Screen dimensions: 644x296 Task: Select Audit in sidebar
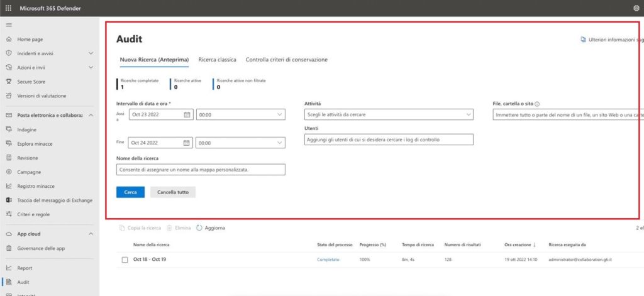23,282
